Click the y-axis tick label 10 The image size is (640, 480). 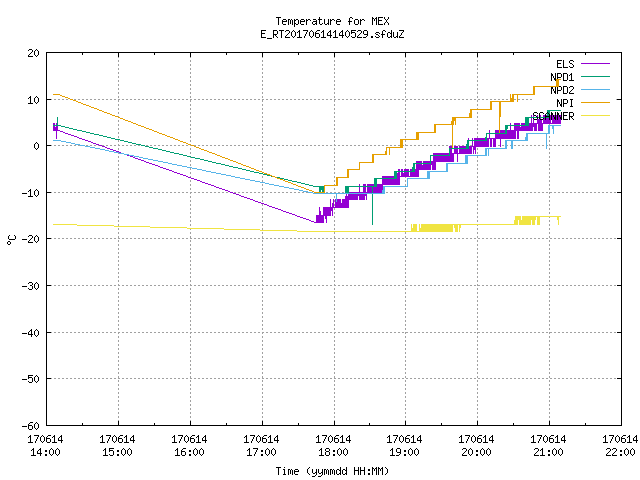point(33,100)
